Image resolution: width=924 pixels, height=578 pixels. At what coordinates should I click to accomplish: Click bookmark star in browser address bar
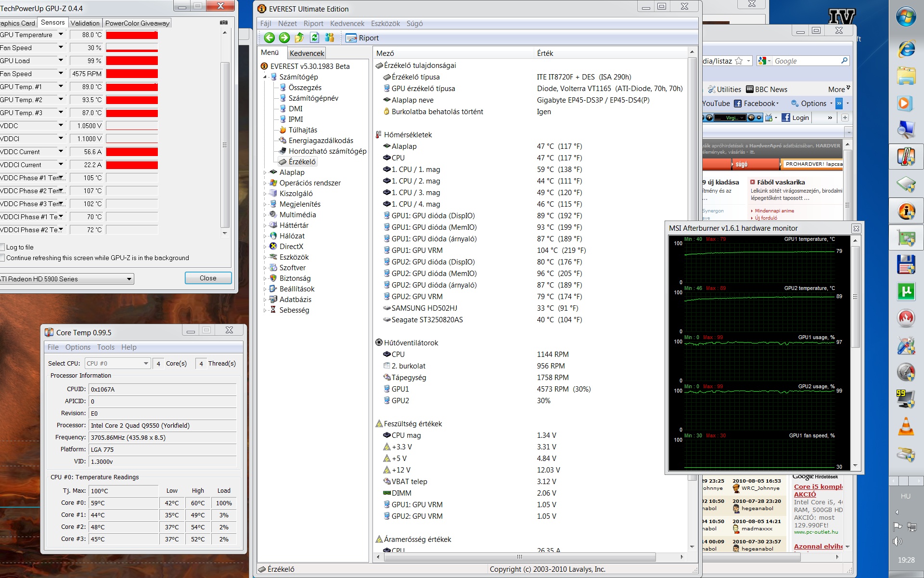739,61
